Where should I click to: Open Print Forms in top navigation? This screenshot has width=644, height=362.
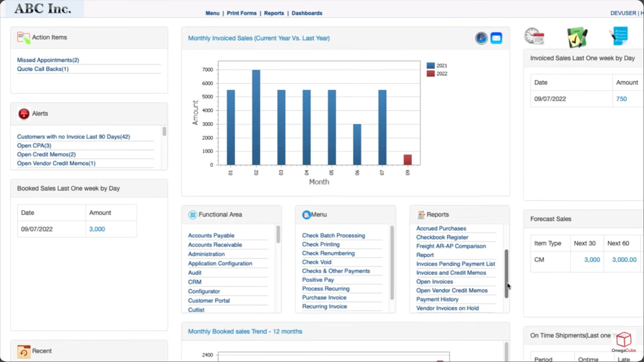(242, 13)
